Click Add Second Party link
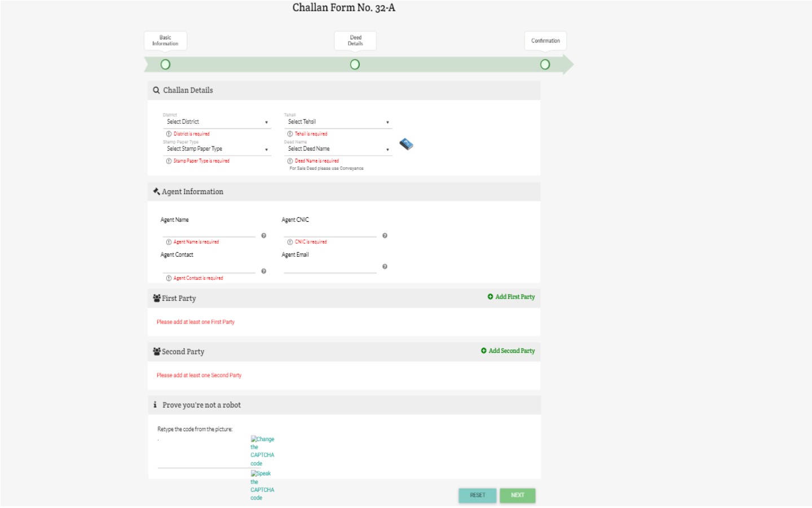 [x=507, y=351]
